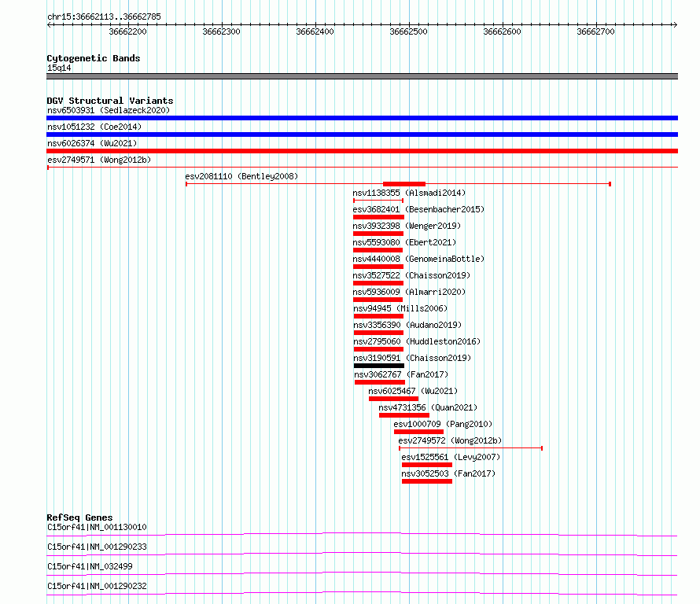The width and height of the screenshot is (700, 604).
Task: Click the nsv3527522 (Chaisson2019) label
Action: (x=411, y=275)
